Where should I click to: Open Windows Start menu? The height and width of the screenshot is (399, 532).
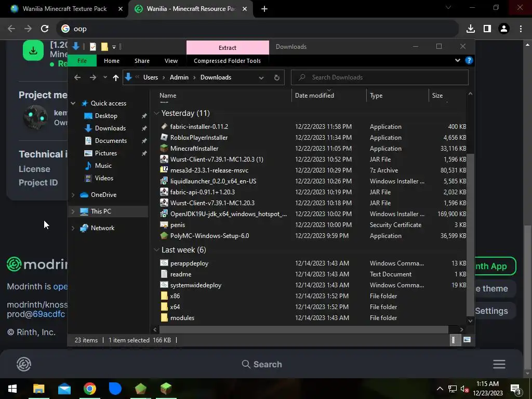[12, 389]
